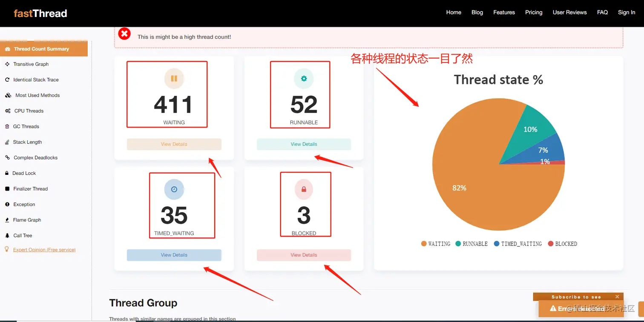Dismiss the Subscribe to see popup
Screen dimensions: 644x322
point(617,296)
